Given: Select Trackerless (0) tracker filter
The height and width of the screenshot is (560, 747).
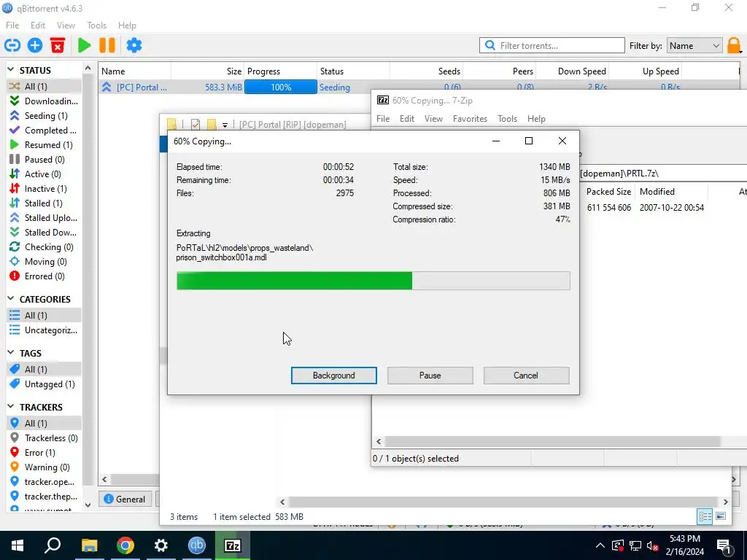Looking at the screenshot, I should click(44, 438).
